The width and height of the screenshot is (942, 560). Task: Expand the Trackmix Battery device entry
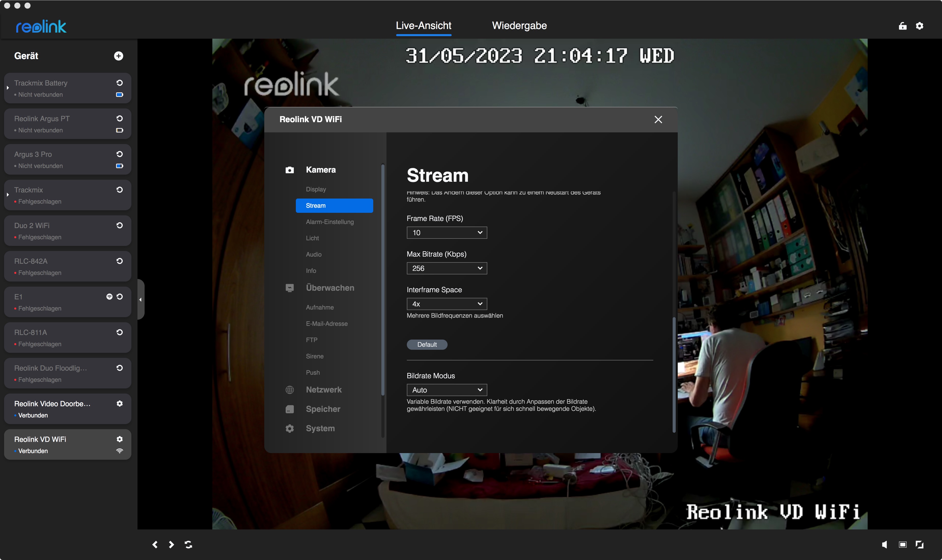[x=8, y=88]
